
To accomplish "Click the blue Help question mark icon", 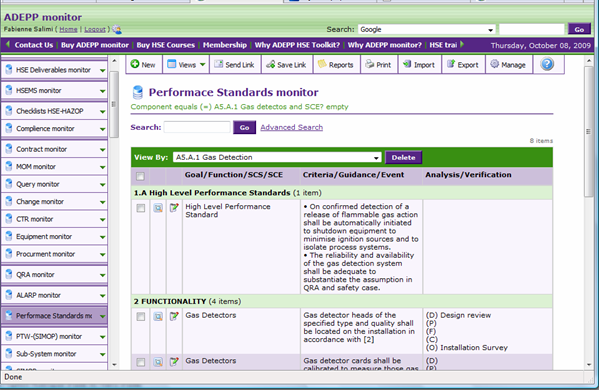I will [x=547, y=64].
